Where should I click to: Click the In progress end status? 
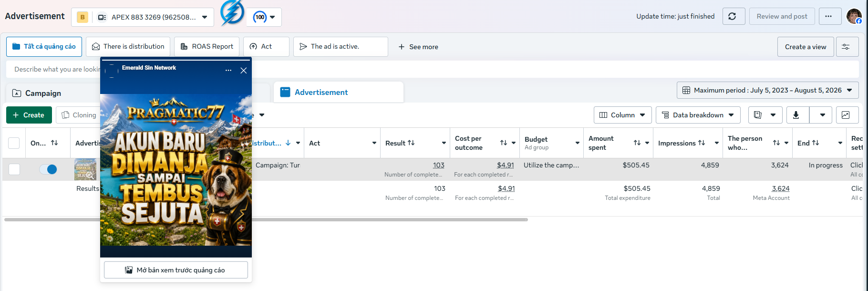(x=826, y=165)
